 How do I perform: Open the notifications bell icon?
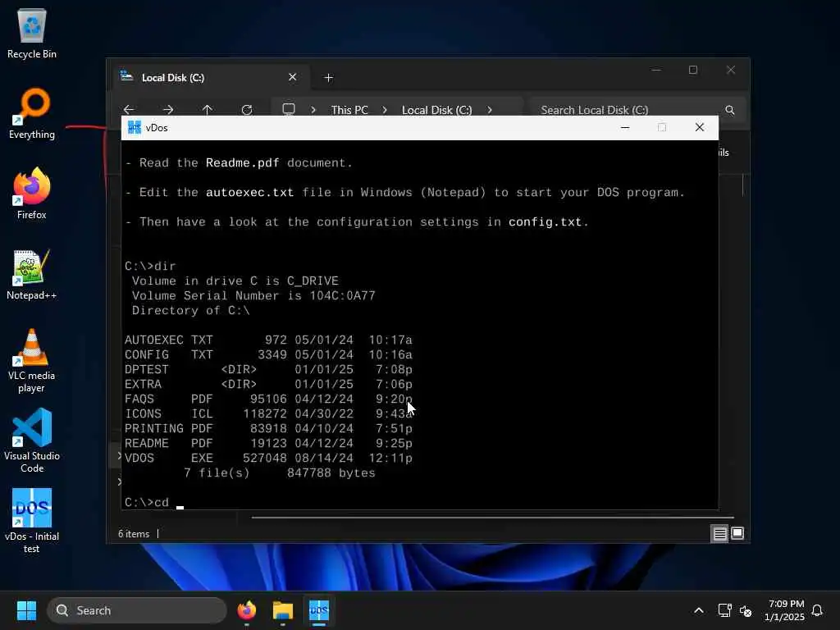(x=817, y=610)
